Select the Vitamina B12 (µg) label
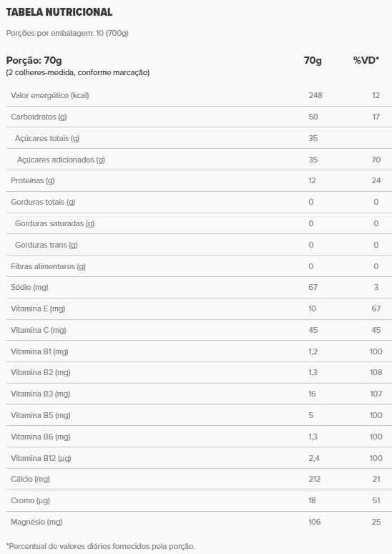The height and width of the screenshot is (554, 392). point(41,458)
